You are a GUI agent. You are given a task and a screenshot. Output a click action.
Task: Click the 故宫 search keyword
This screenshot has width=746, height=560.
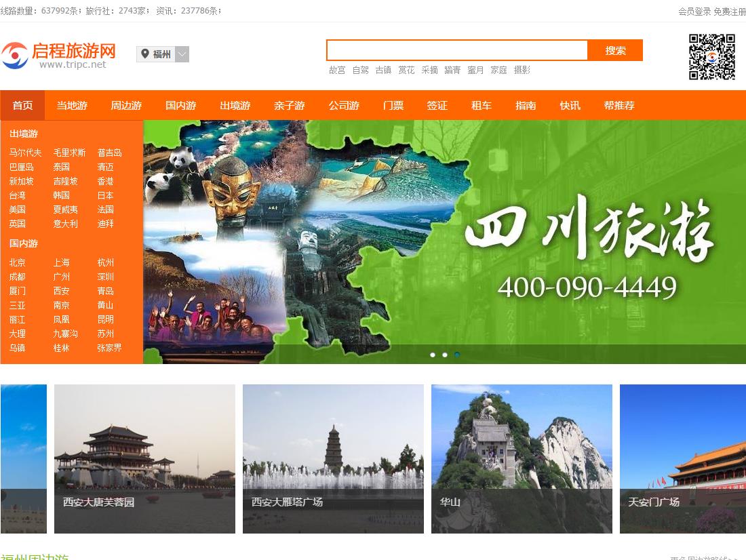pyautogui.click(x=337, y=71)
